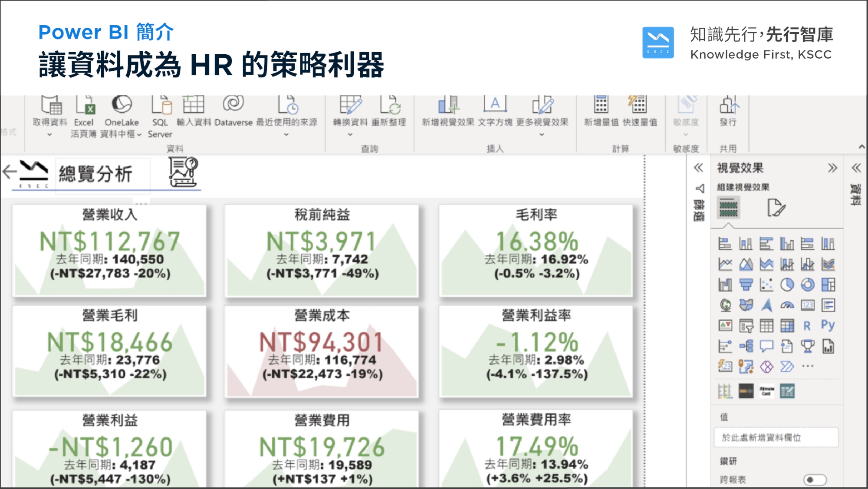Select the ribbon chart visual
Viewport: 868px width, 489px height.
click(828, 264)
